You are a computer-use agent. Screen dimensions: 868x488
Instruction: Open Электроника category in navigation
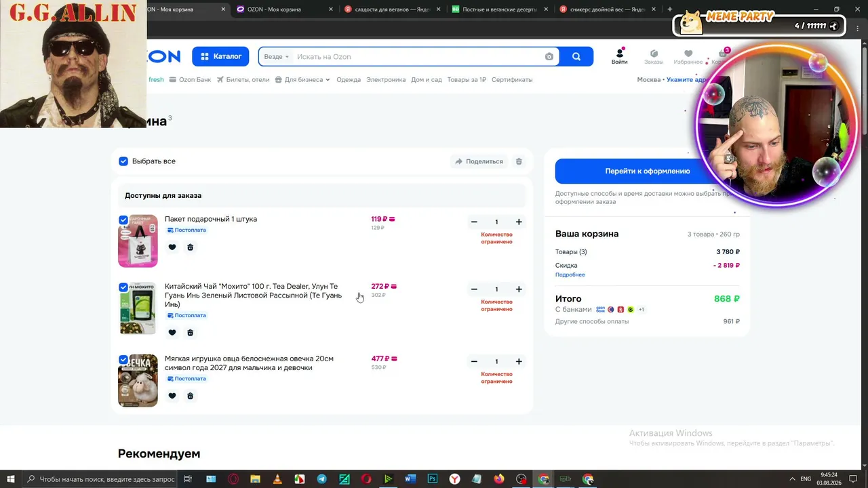386,80
